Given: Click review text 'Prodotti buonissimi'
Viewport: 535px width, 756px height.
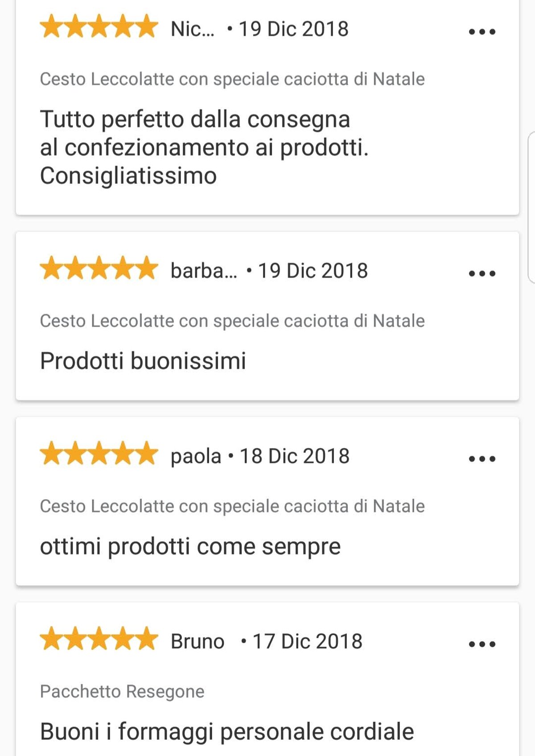Looking at the screenshot, I should click(143, 361).
